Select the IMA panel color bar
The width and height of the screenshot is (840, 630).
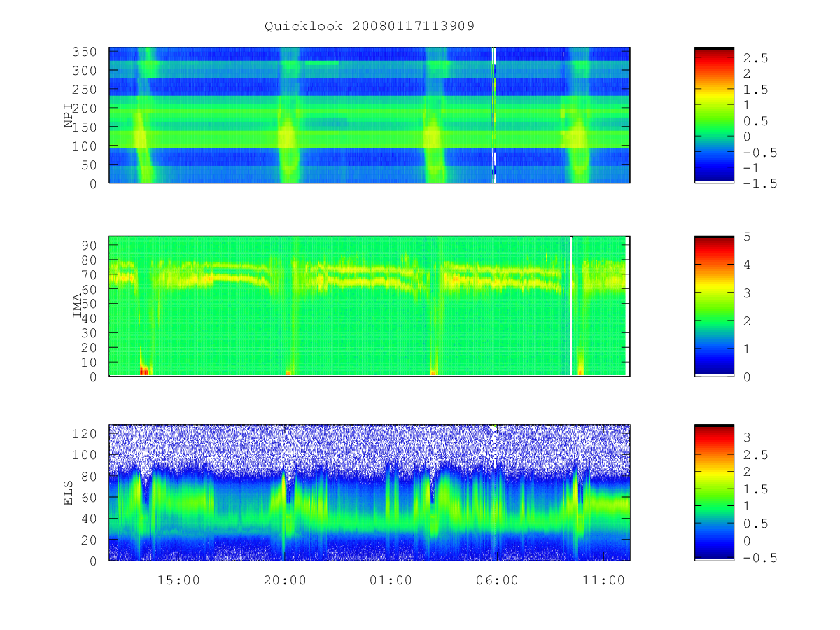tap(714, 306)
